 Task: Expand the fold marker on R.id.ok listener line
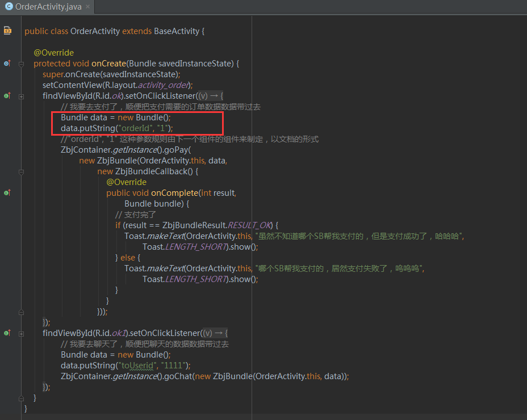[x=21, y=96]
